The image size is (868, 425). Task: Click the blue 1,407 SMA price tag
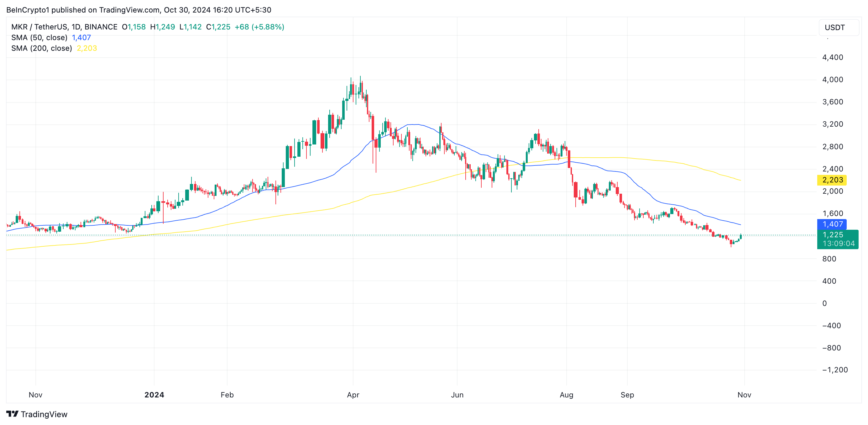832,224
